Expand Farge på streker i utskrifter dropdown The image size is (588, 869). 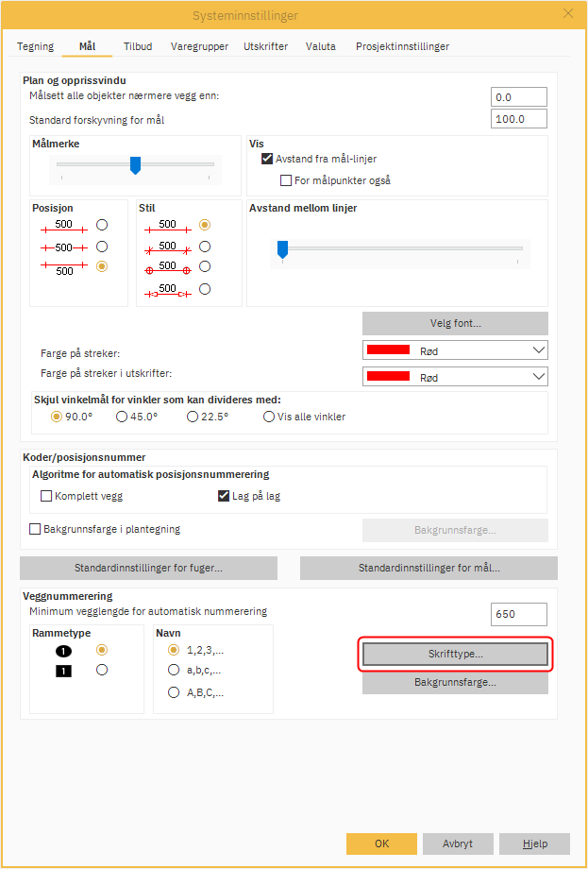[x=455, y=376]
